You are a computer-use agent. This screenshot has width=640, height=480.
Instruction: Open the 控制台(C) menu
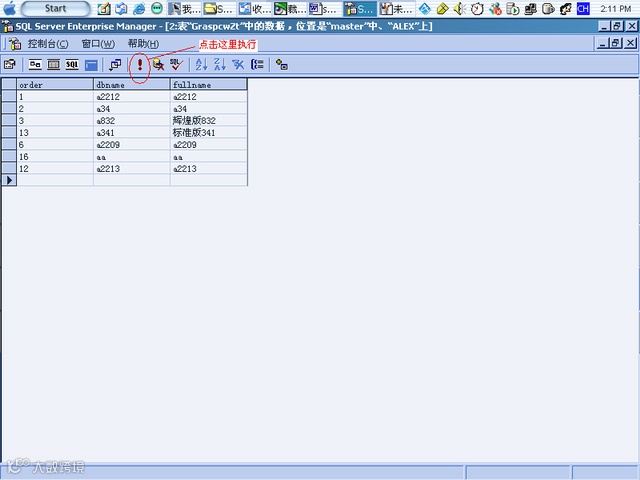tap(48, 44)
